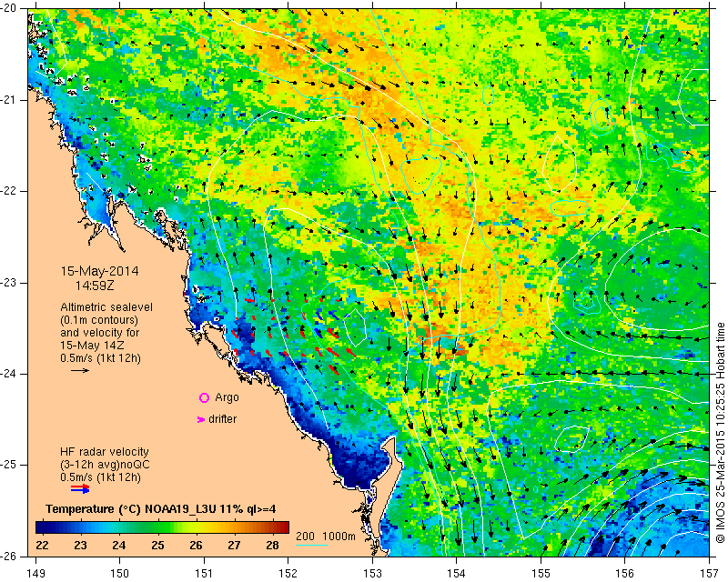728x582 pixels.
Task: Click the '15-May 14Z' text
Action: pyautogui.click(x=92, y=346)
